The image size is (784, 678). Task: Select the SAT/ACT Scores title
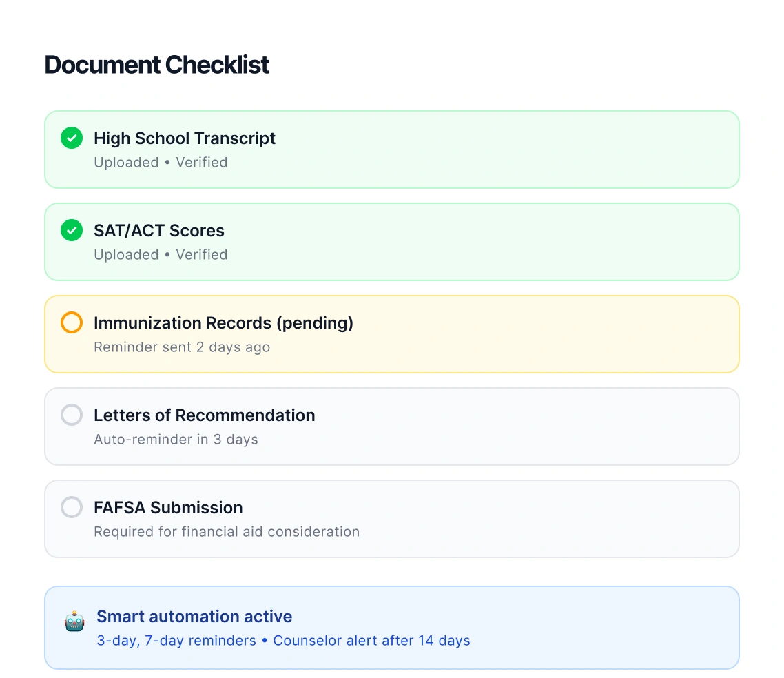pyautogui.click(x=159, y=231)
